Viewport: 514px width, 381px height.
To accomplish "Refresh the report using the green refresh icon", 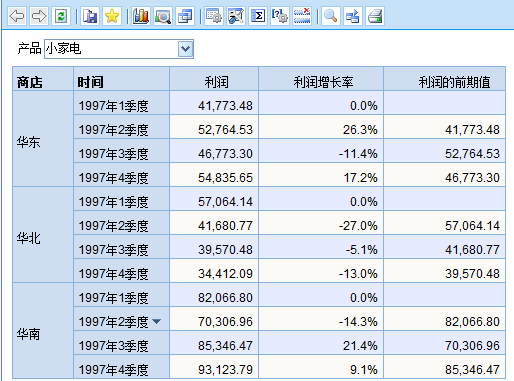I will pyautogui.click(x=61, y=16).
